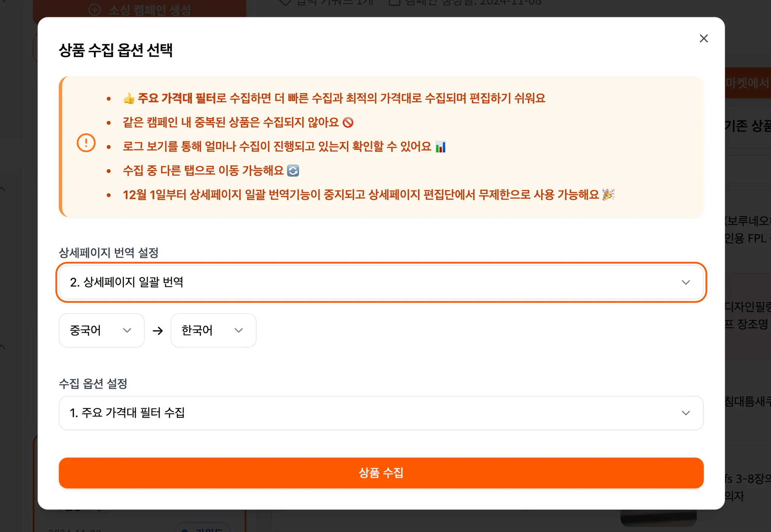This screenshot has width=771, height=532.
Task: Click the refresh arrows emoji icon
Action: click(293, 171)
